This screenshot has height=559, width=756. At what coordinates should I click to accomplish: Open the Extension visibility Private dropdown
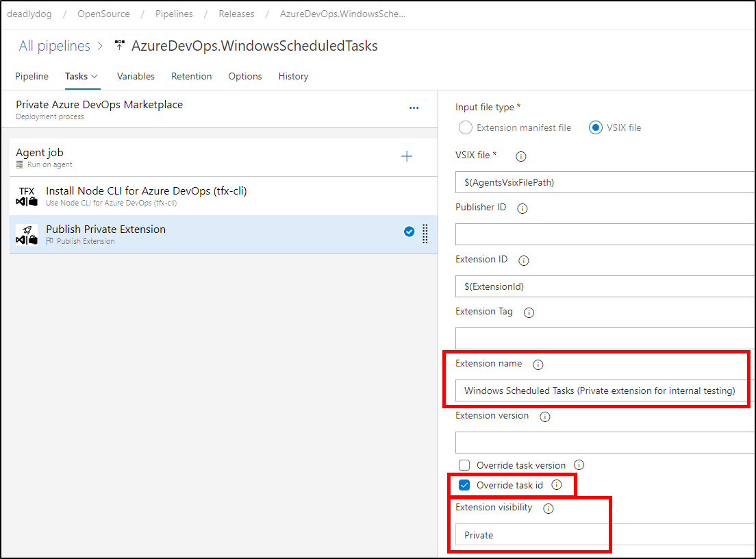(605, 535)
